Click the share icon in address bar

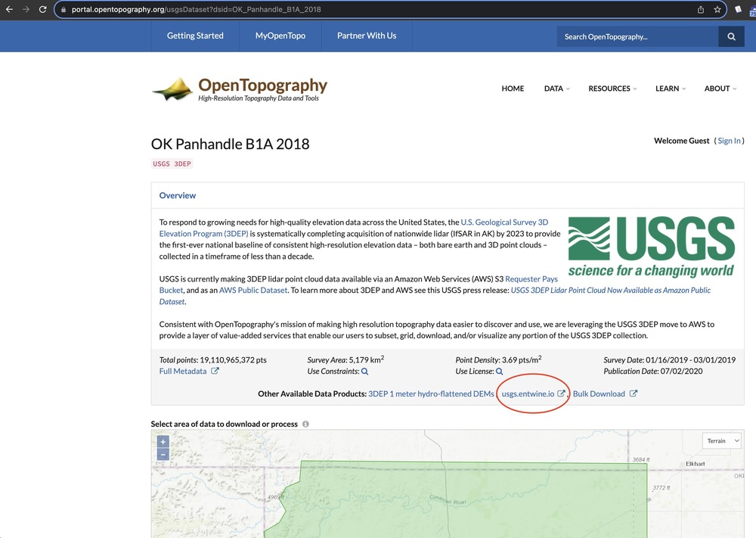701,9
